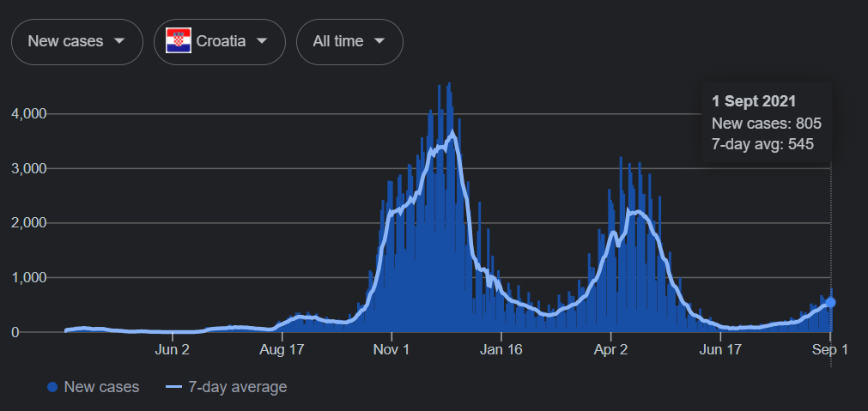Click the 4,000 y-axis label

pos(29,113)
